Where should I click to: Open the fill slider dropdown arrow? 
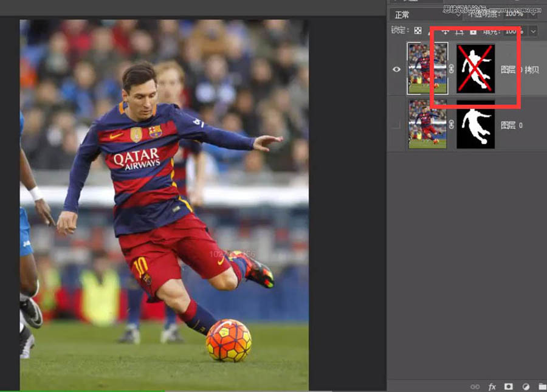pyautogui.click(x=534, y=32)
